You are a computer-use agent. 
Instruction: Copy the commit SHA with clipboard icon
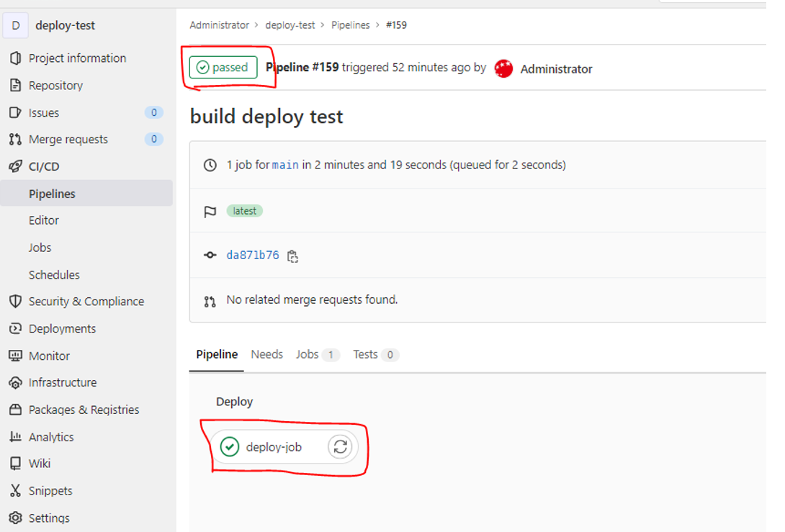(292, 256)
